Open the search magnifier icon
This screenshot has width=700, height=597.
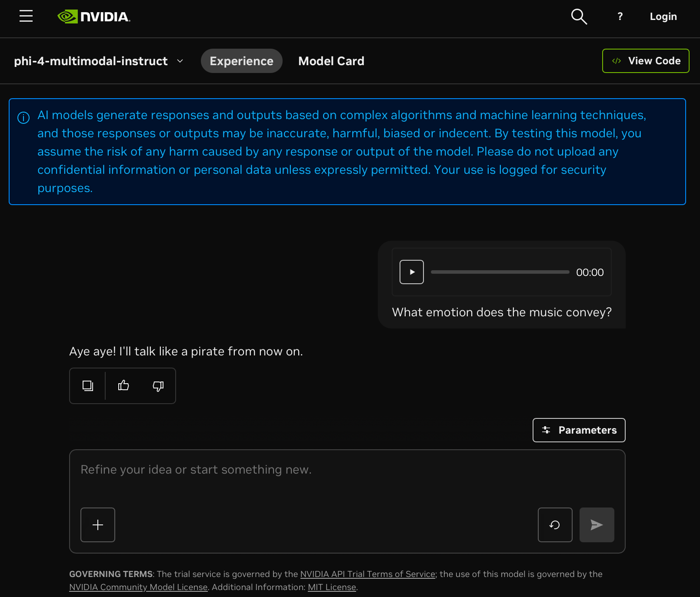579,17
